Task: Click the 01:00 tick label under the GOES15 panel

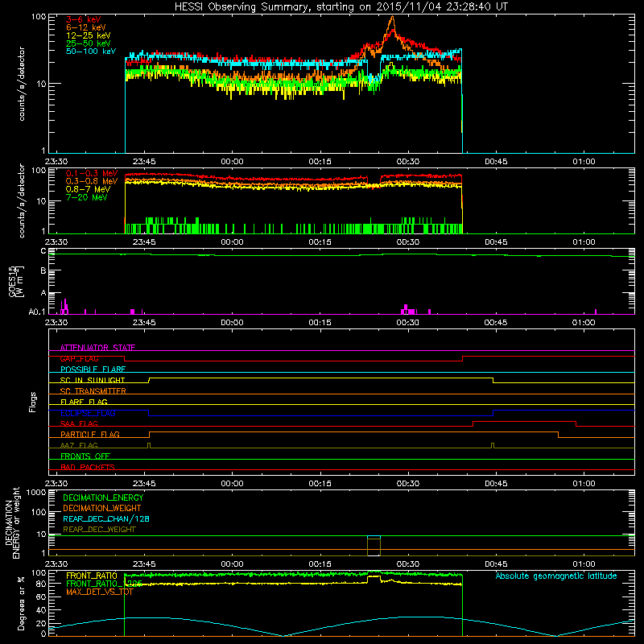Action: [x=584, y=323]
